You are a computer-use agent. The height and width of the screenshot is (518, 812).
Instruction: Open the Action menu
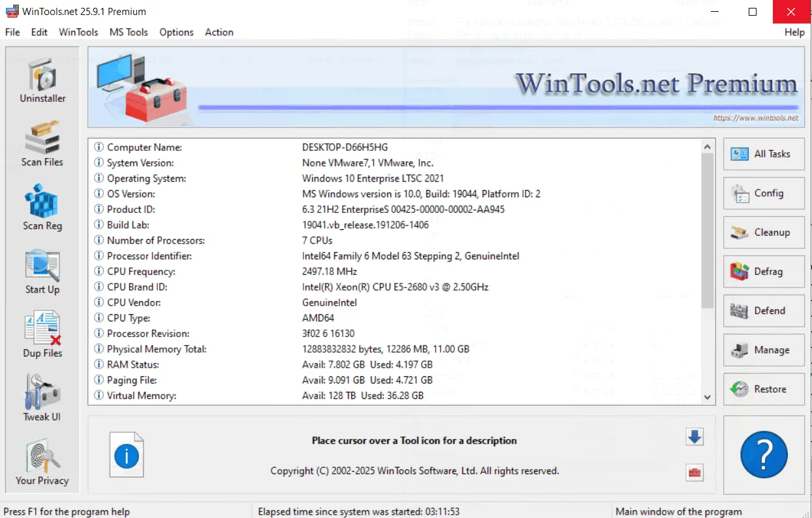(219, 32)
